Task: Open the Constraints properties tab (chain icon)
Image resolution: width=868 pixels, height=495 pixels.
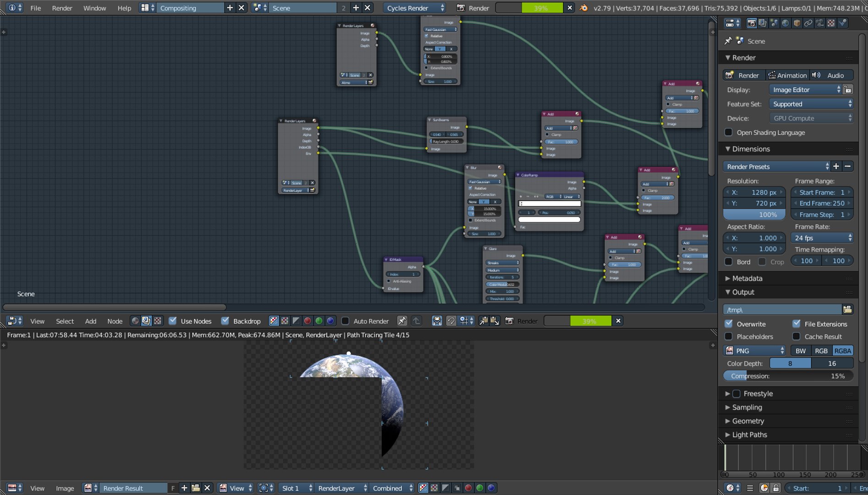Action: pos(808,23)
